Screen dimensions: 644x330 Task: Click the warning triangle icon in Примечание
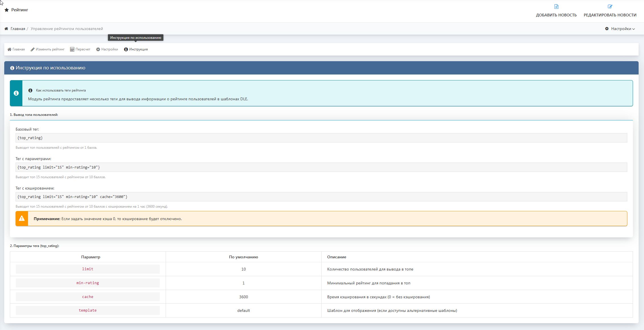pyautogui.click(x=22, y=218)
